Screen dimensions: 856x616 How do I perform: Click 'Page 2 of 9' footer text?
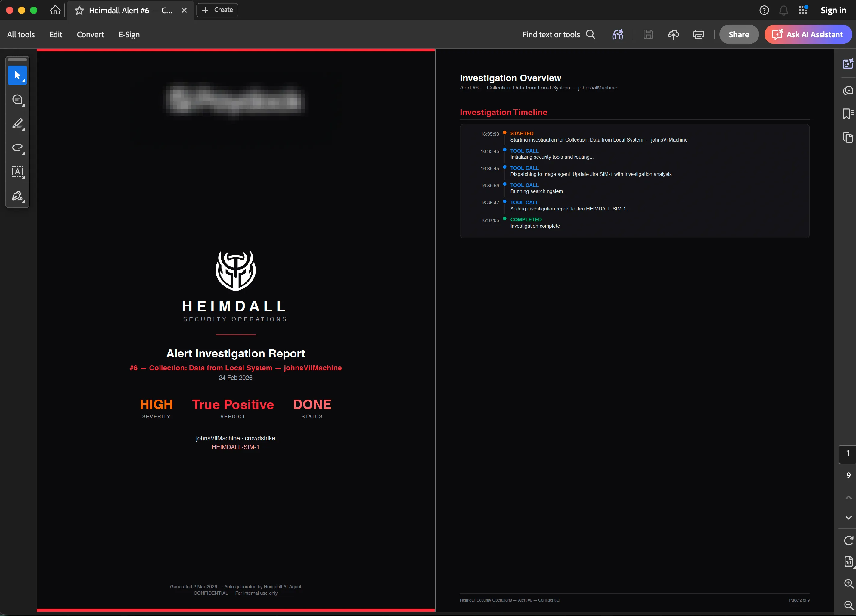799,600
